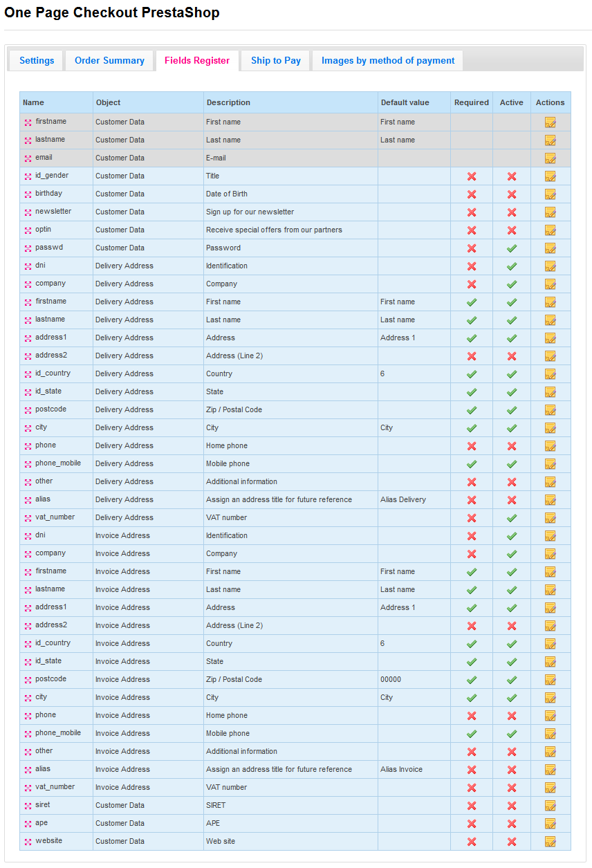This screenshot has height=868, width=592.
Task: Activate the newsletter field
Action: point(512,212)
